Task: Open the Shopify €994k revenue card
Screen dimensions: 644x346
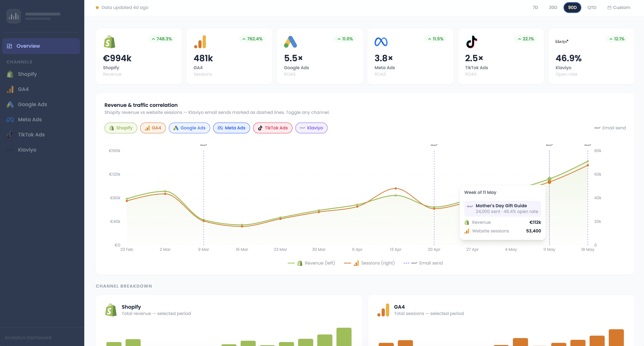Action: [x=139, y=56]
